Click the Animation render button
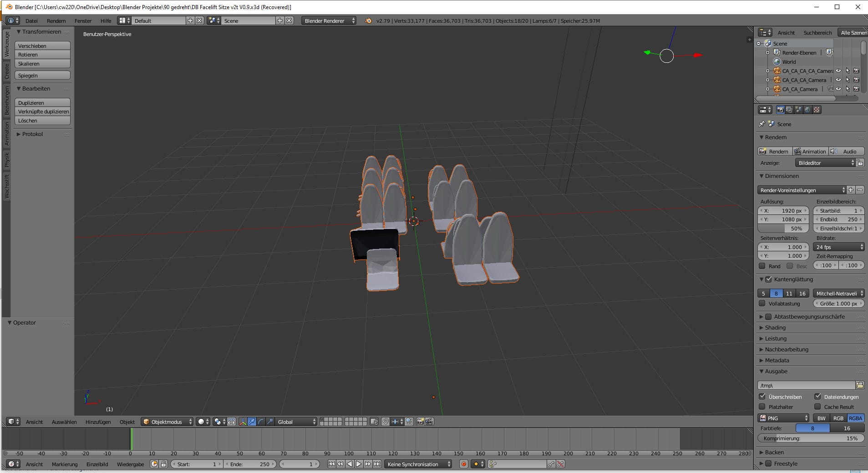The height and width of the screenshot is (473, 868). (810, 151)
